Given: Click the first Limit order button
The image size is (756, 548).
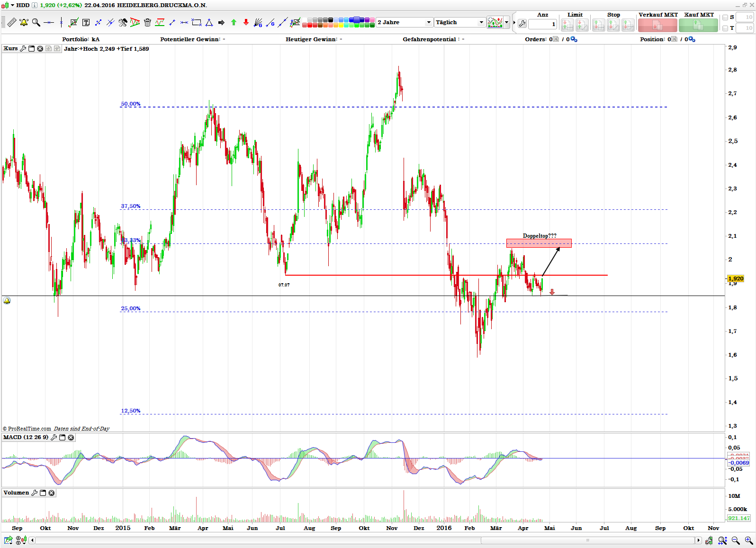Looking at the screenshot, I should tap(567, 25).
